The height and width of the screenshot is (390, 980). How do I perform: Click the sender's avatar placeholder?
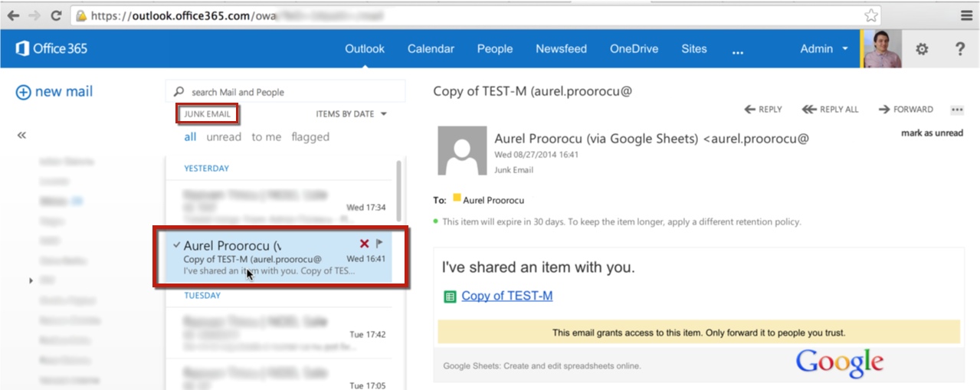tap(462, 150)
